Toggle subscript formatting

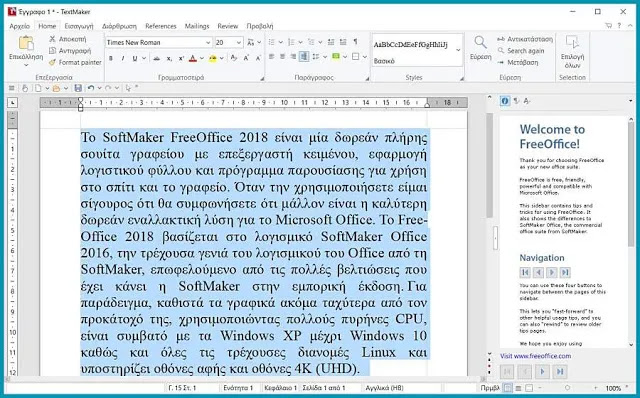pos(169,58)
